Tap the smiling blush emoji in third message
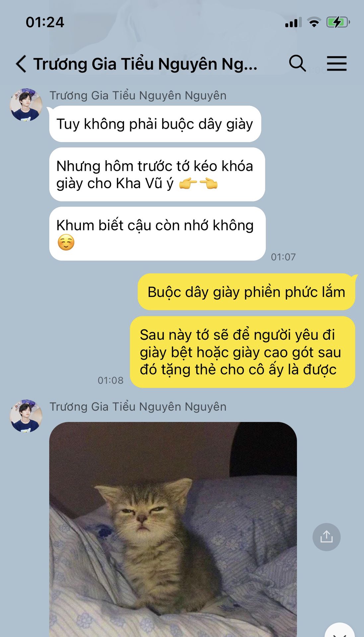The image size is (364, 637). pyautogui.click(x=66, y=242)
